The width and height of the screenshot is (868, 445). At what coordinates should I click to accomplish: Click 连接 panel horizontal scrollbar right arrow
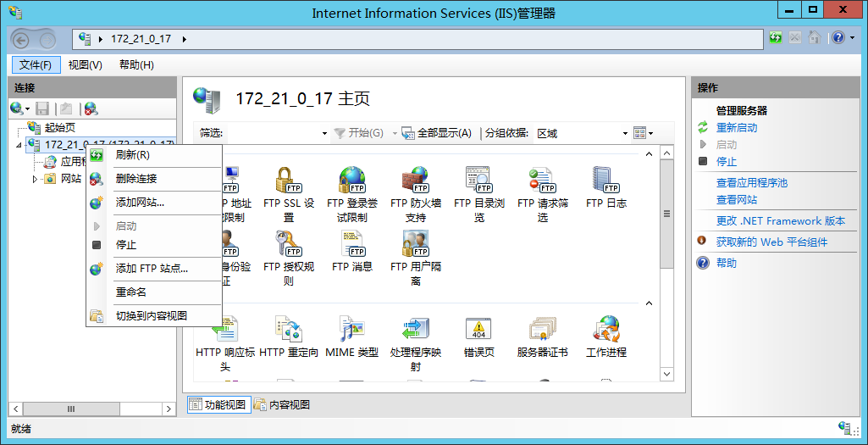(x=169, y=409)
